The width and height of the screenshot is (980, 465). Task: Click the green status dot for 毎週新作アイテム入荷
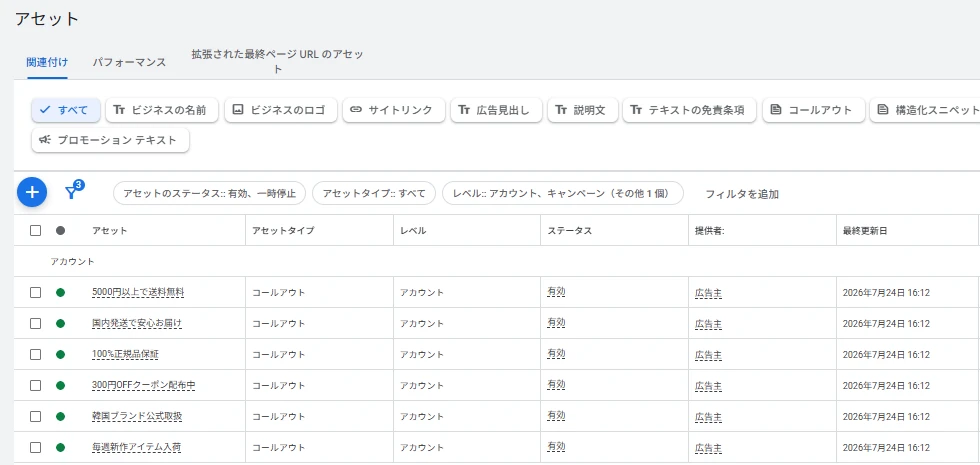click(60, 448)
